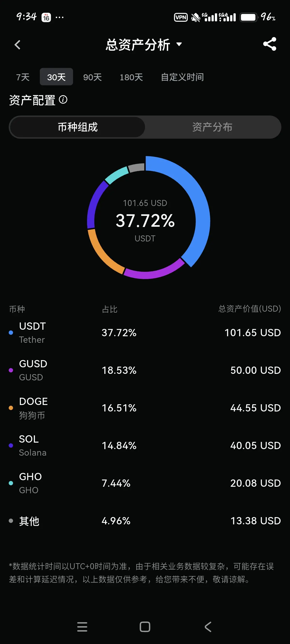Tap the info icon beside 资产配置
This screenshot has height=644, width=290.
click(x=63, y=100)
